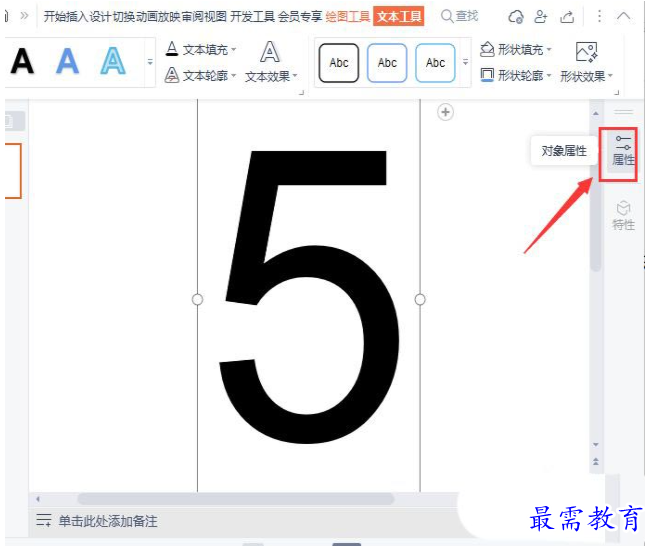
Task: Switch to the 插入 ribbon tab
Action: [x=77, y=17]
